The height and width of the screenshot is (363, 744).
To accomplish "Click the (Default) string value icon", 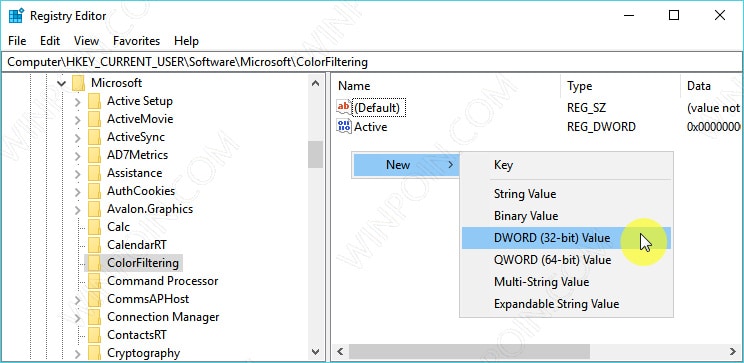I will 344,108.
